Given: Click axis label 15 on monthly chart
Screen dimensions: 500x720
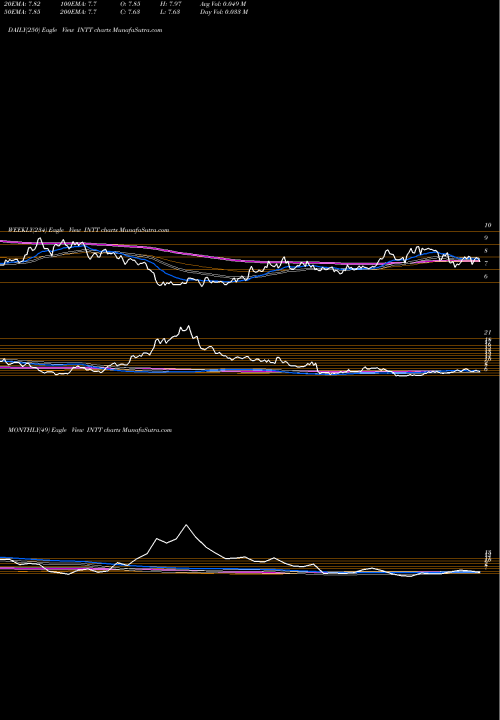Looking at the screenshot, I should [x=489, y=552].
